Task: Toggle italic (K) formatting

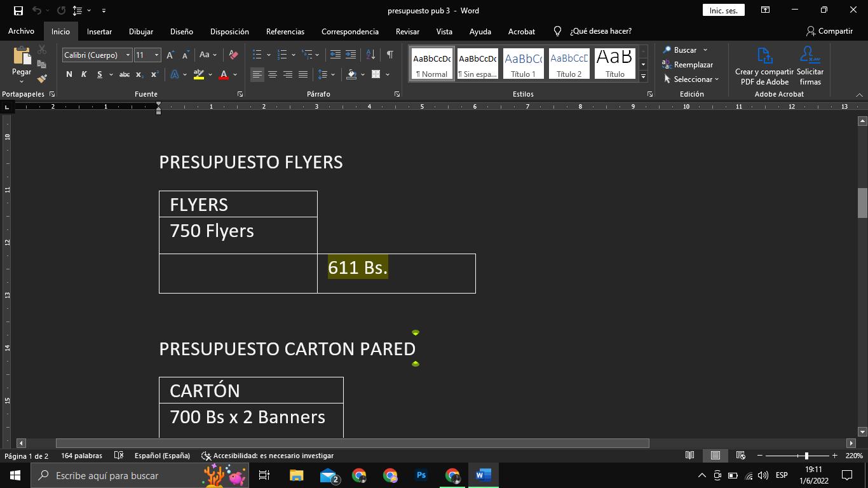Action: click(84, 75)
